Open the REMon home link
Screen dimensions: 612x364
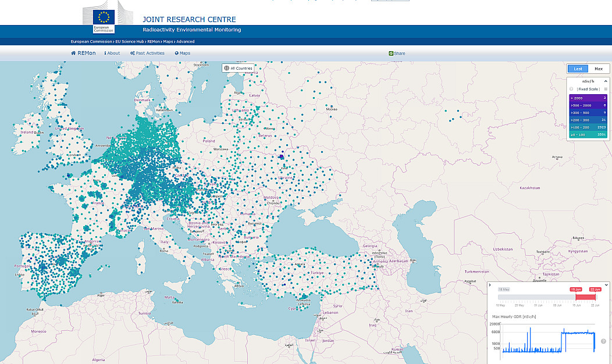tap(81, 53)
